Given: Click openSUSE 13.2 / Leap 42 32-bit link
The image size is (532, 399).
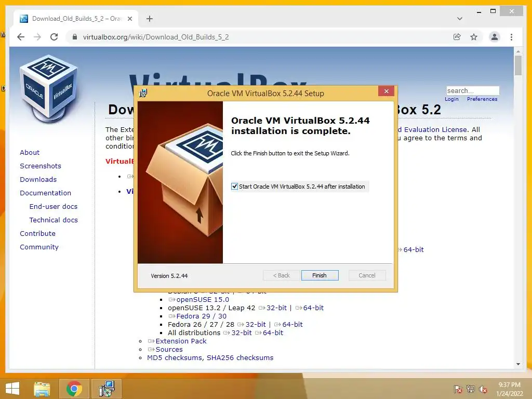Looking at the screenshot, I should (x=276, y=308).
